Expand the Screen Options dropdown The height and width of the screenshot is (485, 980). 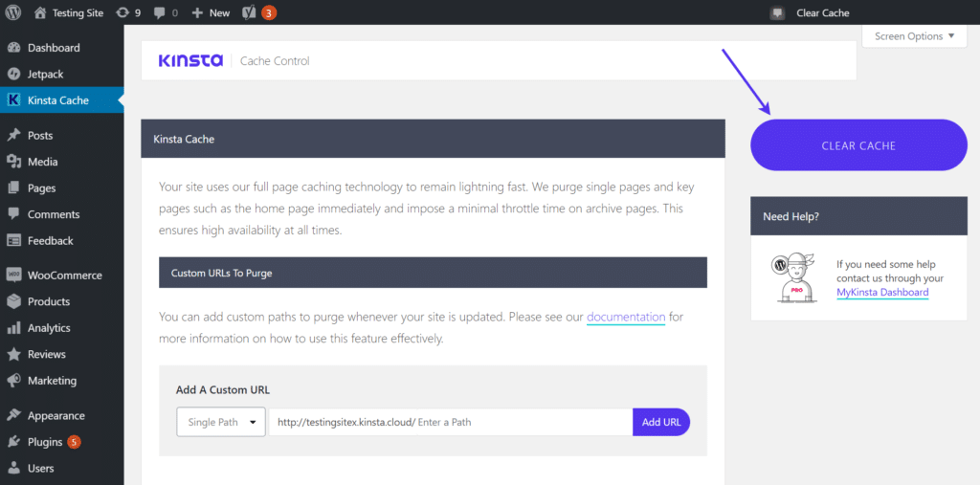click(914, 36)
